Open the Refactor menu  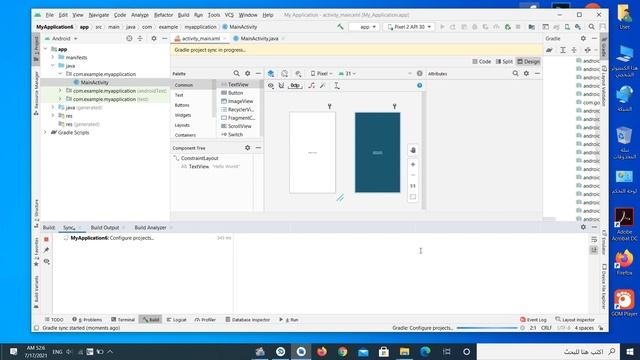[x=163, y=15]
